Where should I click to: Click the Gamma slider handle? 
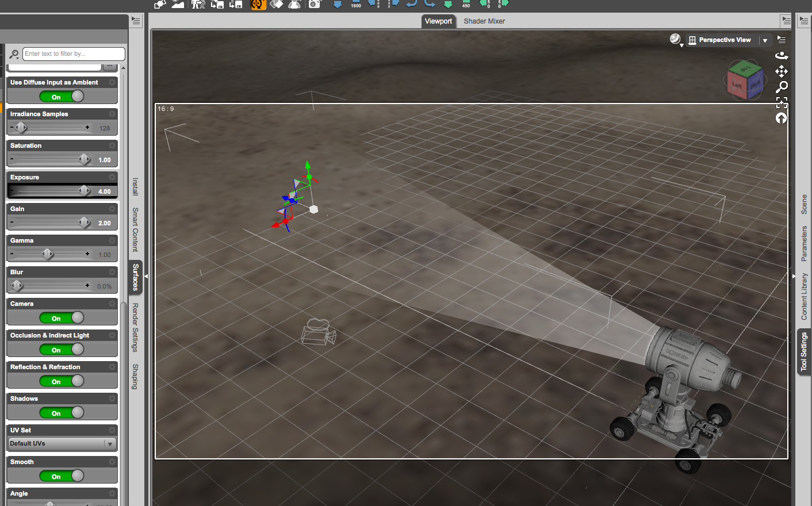tap(48, 254)
